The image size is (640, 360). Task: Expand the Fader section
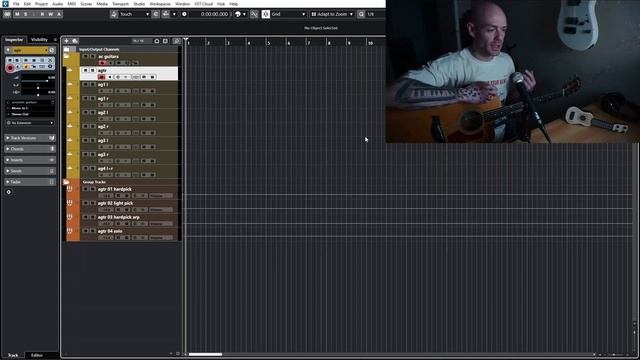30,182
